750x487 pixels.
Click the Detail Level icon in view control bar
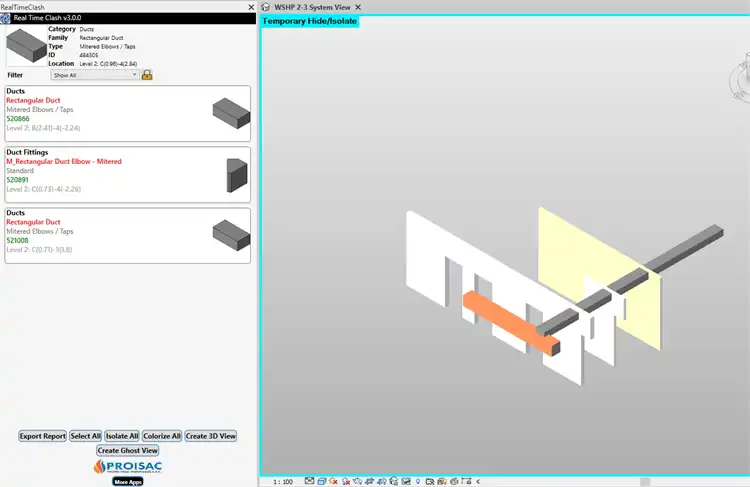[x=309, y=481]
